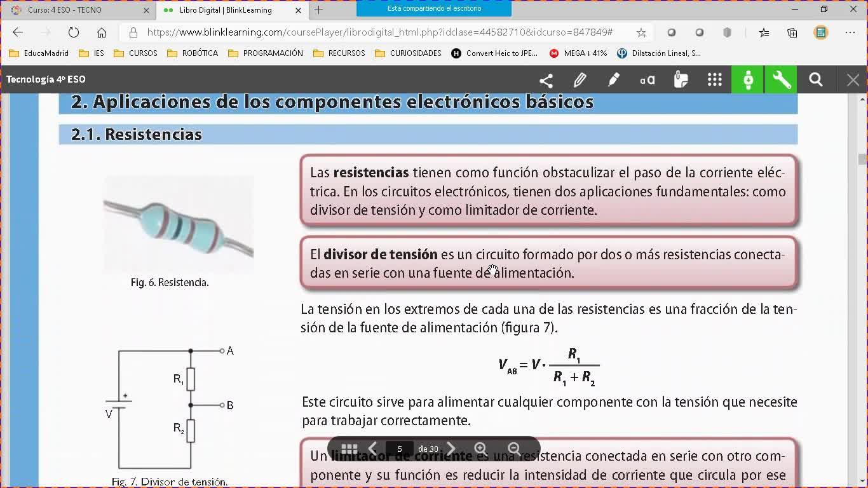
Task: Click the resistor photo in Fig. 6
Action: point(179,225)
